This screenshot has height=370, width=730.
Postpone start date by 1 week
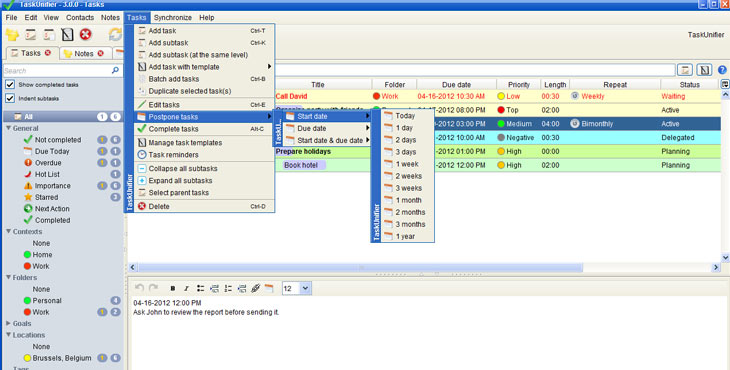coord(407,164)
